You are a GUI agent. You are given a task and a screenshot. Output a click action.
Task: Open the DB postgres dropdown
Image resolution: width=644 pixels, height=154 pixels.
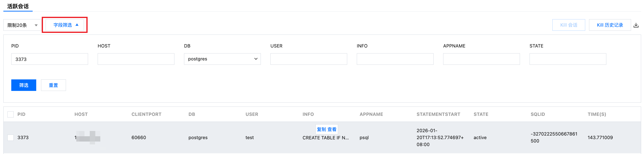(x=222, y=59)
